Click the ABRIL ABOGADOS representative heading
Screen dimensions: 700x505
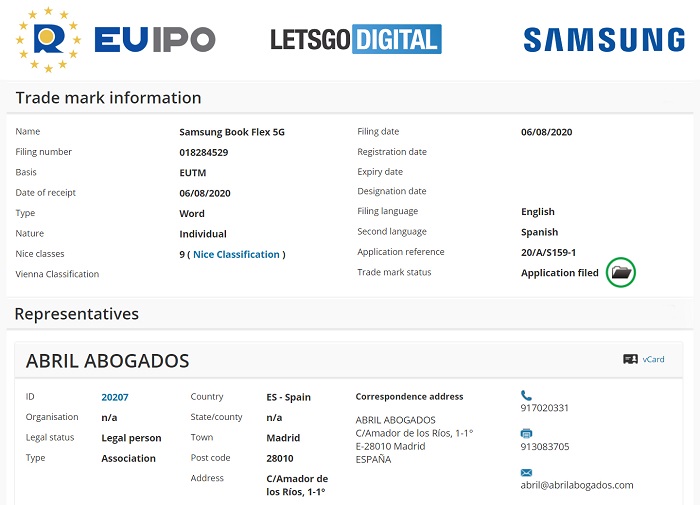[x=107, y=361]
